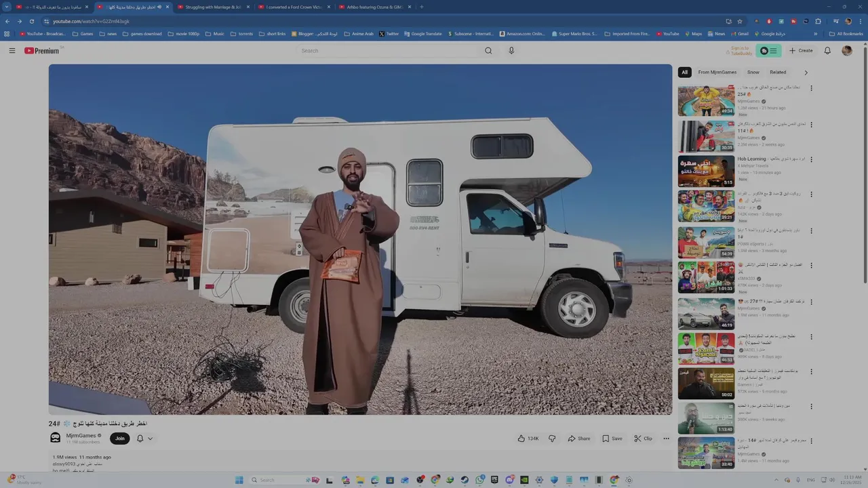Viewport: 868px width, 488px height.
Task: Open the 5:15 Hob Learning thumbnail
Action: point(706,171)
